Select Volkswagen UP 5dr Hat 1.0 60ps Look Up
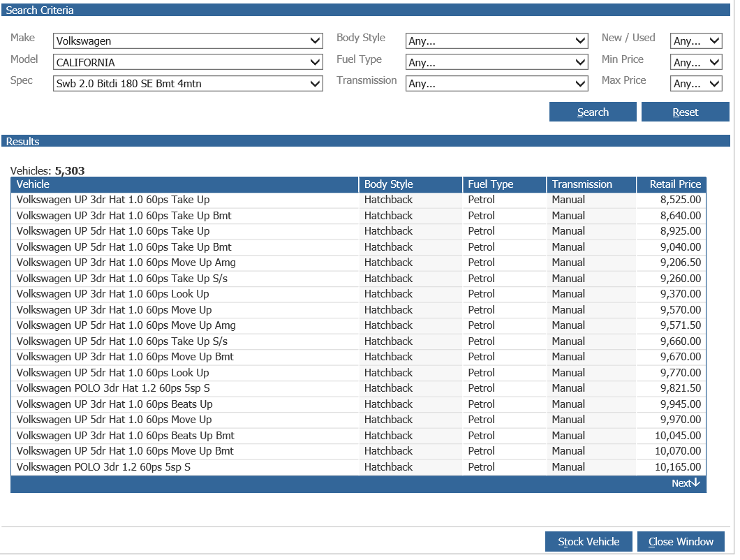The width and height of the screenshot is (740, 560). click(x=358, y=373)
